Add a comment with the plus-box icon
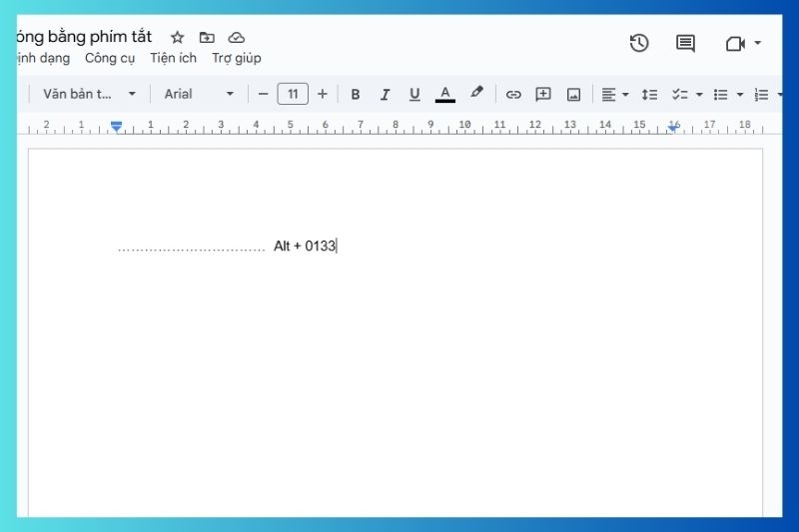799x532 pixels. (x=543, y=94)
